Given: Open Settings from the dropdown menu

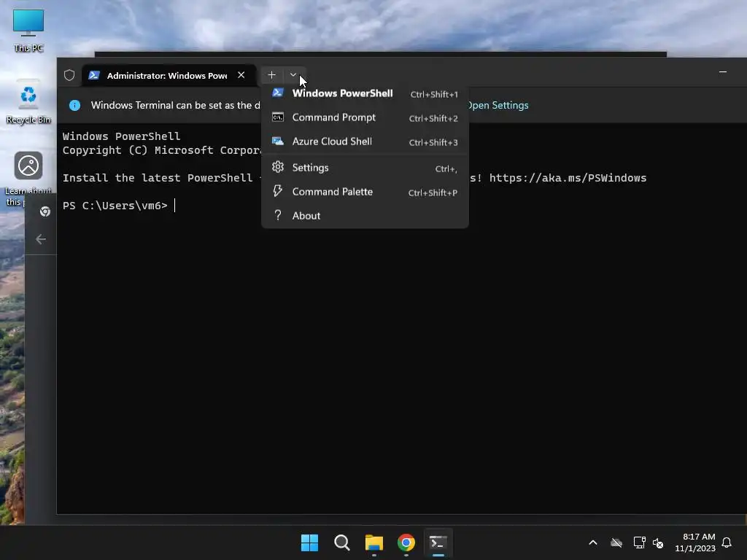Looking at the screenshot, I should (365, 168).
